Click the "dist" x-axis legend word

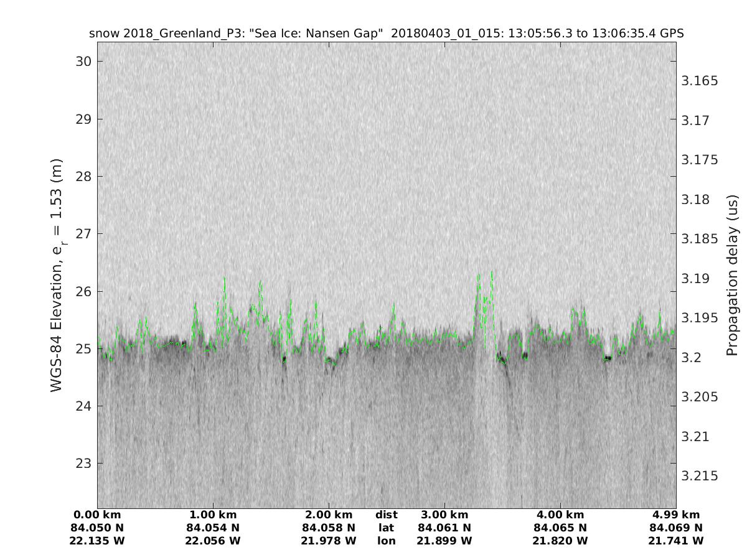coord(386,515)
